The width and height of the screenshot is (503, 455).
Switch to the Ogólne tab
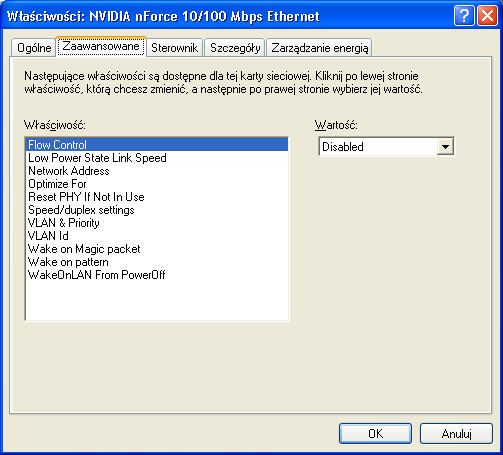33,48
